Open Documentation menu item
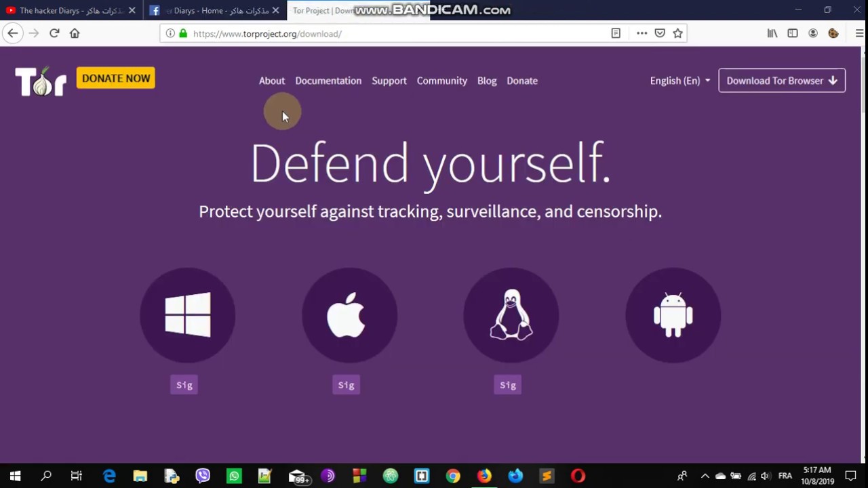Viewport: 868px width, 488px height. (x=328, y=81)
